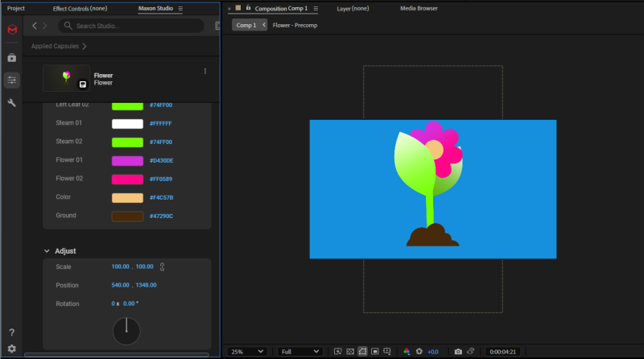Select the sliders controls icon in sidebar
This screenshot has width=644, height=359.
[11, 80]
